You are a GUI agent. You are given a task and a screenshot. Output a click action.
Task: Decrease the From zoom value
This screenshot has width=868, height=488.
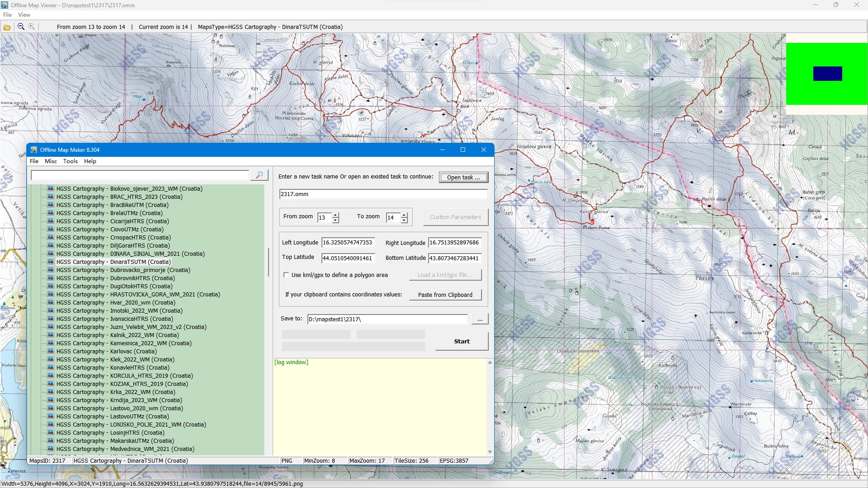coord(335,220)
